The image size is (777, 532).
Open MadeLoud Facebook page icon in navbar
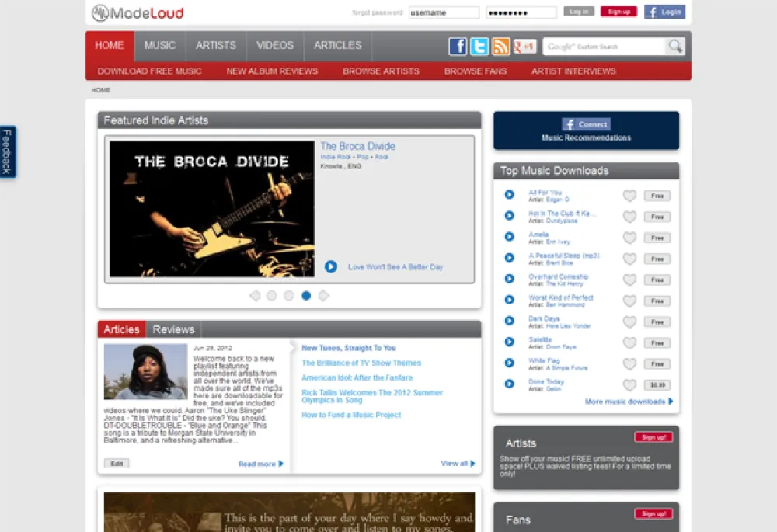[458, 46]
